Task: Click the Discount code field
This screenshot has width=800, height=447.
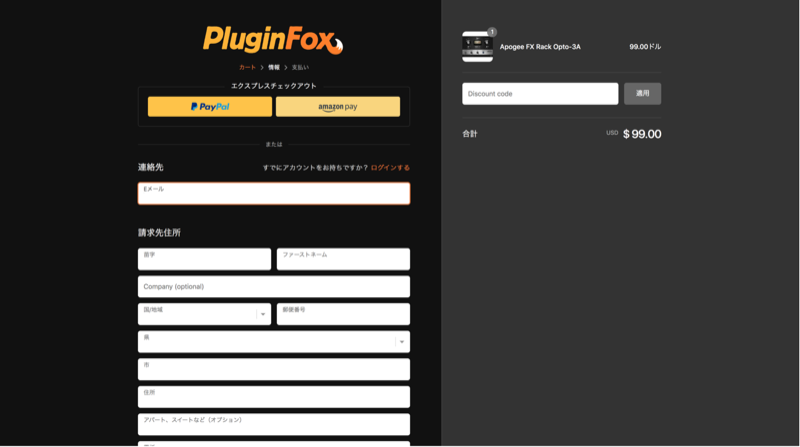Action: point(540,94)
